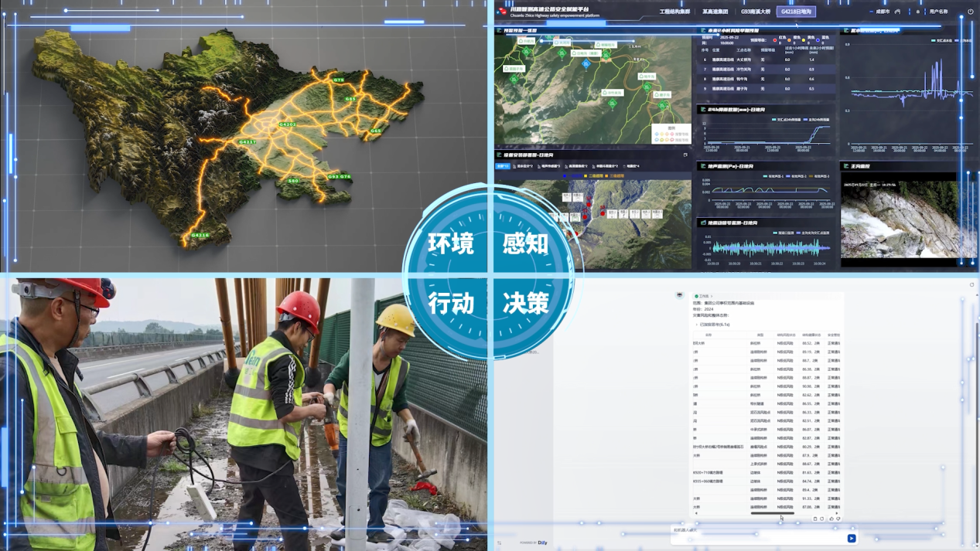Copy the chatbot response via copy icon
This screenshot has height=551, width=980.
tap(815, 519)
